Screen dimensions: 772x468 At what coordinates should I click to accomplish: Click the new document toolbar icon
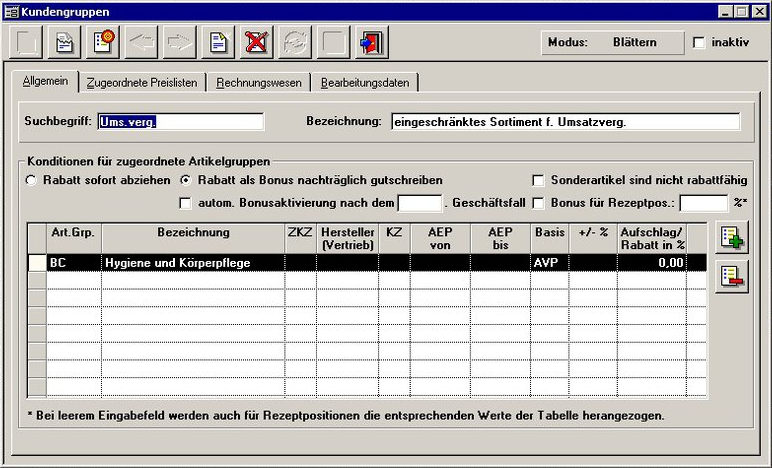(218, 43)
